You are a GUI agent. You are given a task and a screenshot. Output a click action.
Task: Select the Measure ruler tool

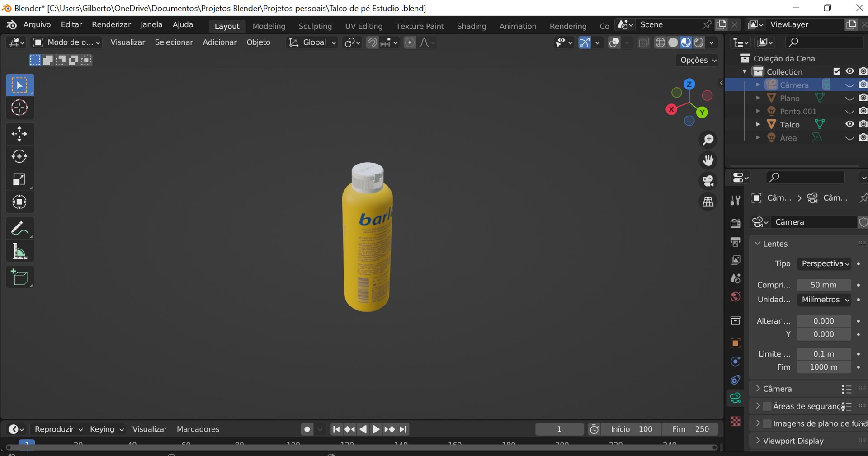click(x=19, y=251)
